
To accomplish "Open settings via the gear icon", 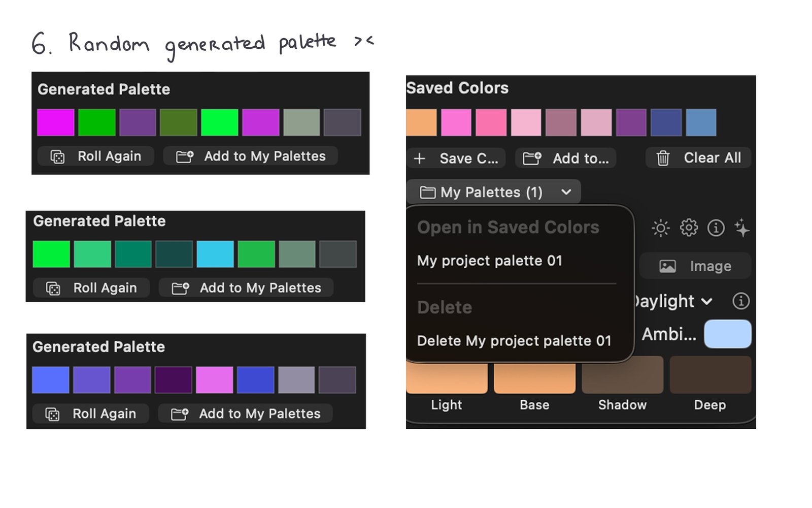I will 689,228.
